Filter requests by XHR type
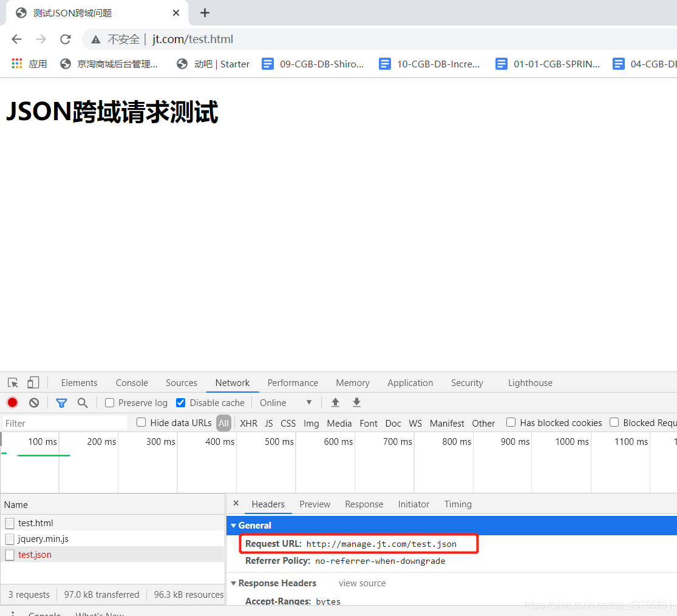This screenshot has width=677, height=616. [248, 423]
